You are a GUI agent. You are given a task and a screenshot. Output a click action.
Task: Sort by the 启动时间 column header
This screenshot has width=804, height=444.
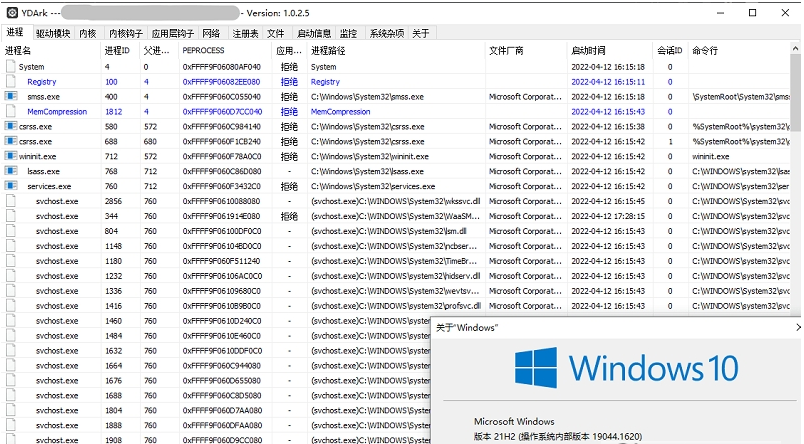coord(588,50)
